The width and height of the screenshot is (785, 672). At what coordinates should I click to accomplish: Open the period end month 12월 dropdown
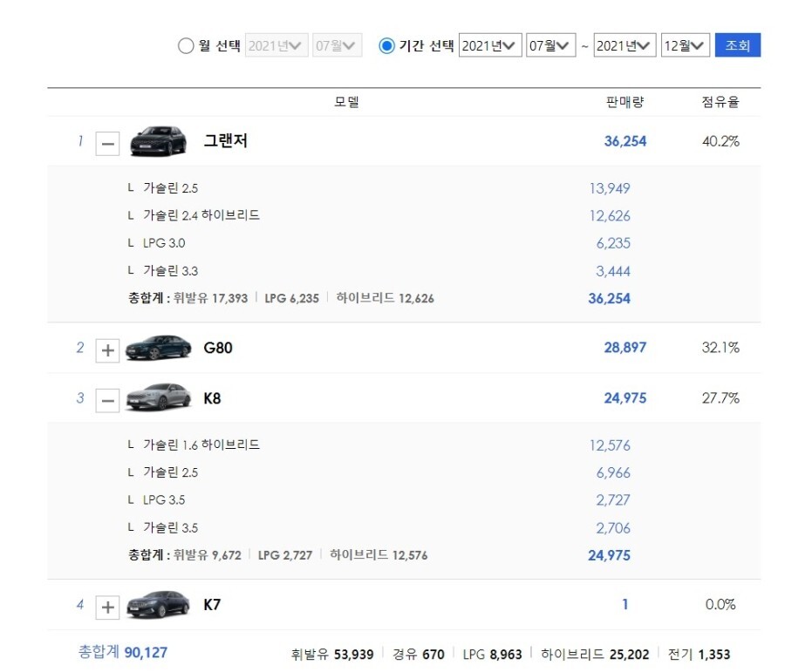coord(686,45)
